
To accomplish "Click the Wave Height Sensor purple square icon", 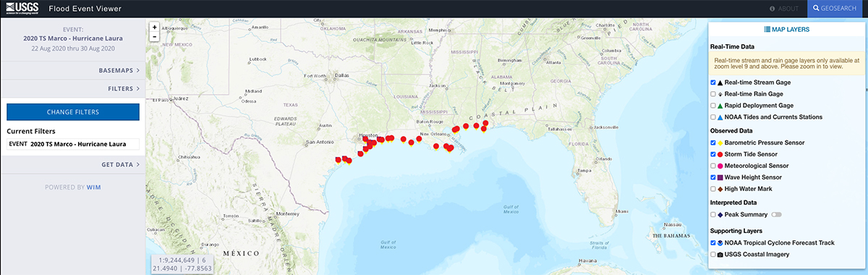I will point(720,177).
